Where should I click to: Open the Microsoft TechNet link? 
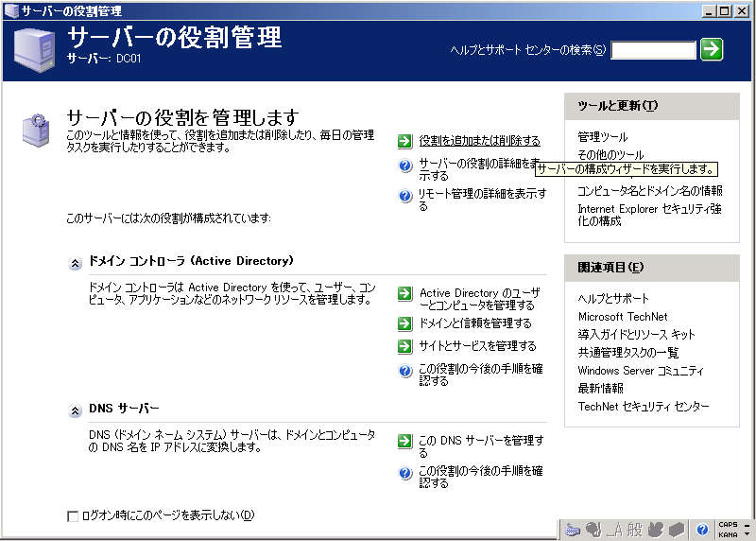coord(622,317)
